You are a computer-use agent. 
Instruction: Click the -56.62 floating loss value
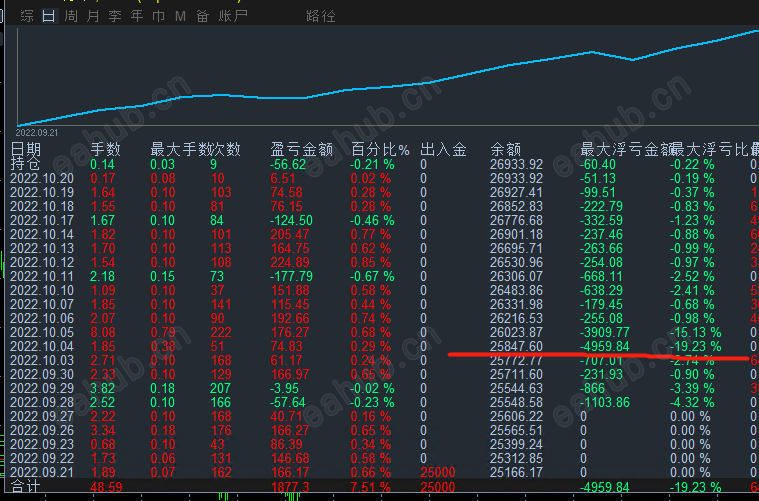pyautogui.click(x=288, y=164)
